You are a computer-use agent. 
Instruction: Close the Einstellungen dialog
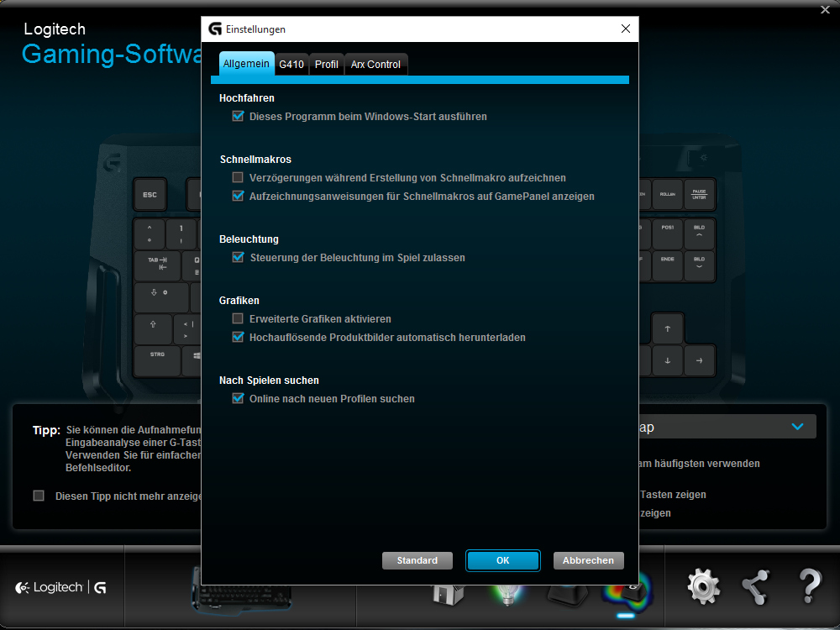625,29
